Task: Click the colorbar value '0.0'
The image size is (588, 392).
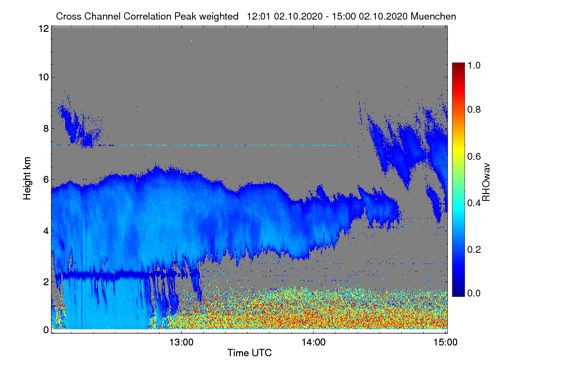Action: click(x=475, y=293)
